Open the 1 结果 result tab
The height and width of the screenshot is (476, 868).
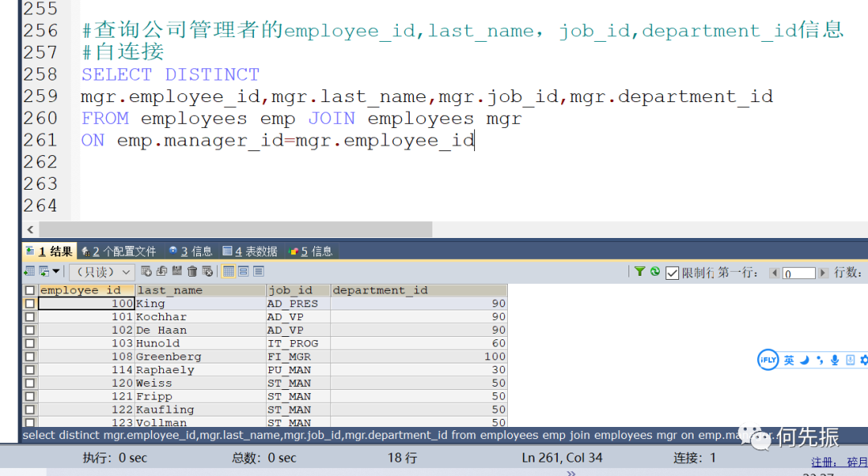tap(49, 252)
